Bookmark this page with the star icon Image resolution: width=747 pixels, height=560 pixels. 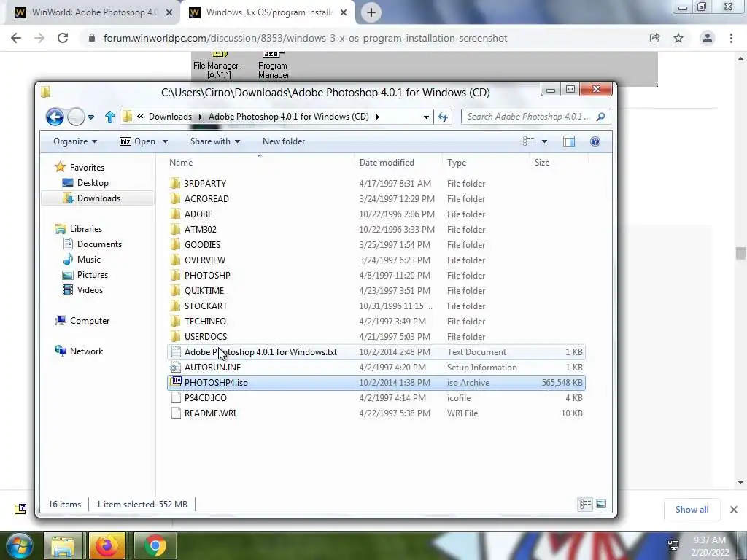click(678, 38)
